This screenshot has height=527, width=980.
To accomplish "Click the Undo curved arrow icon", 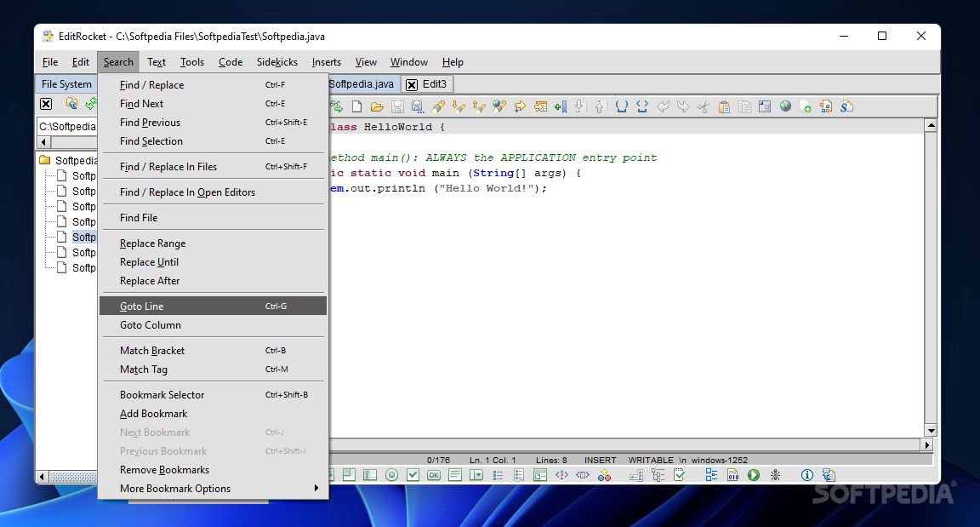I will (x=664, y=107).
